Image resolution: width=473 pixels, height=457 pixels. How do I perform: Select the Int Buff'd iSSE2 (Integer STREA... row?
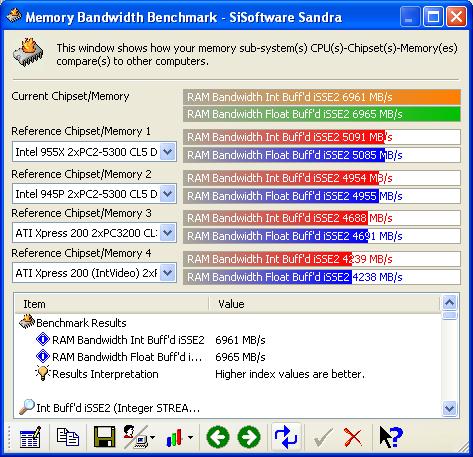pyautogui.click(x=118, y=408)
